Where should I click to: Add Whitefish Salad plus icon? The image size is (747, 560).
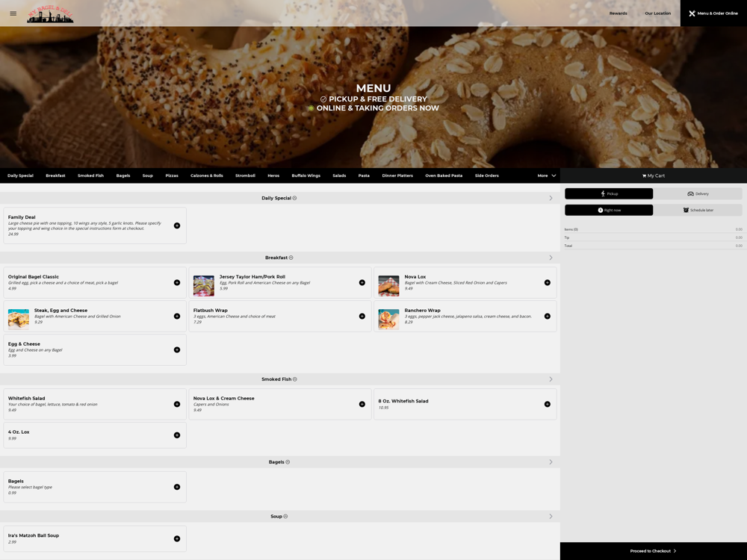[x=177, y=404]
